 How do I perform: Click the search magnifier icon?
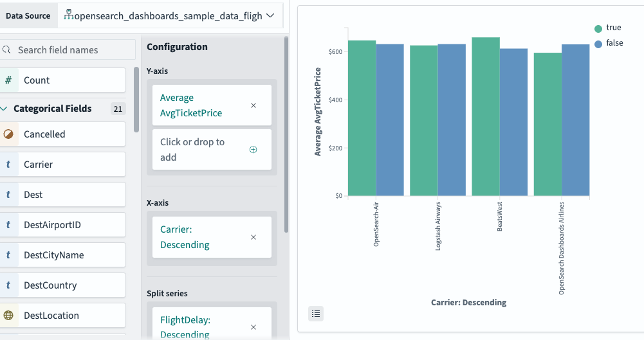6,49
